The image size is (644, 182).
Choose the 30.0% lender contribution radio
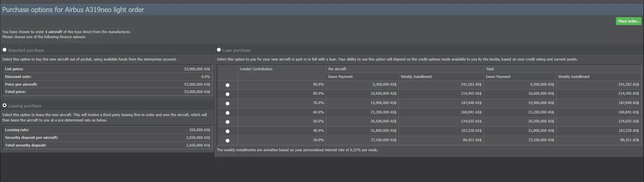click(x=228, y=141)
